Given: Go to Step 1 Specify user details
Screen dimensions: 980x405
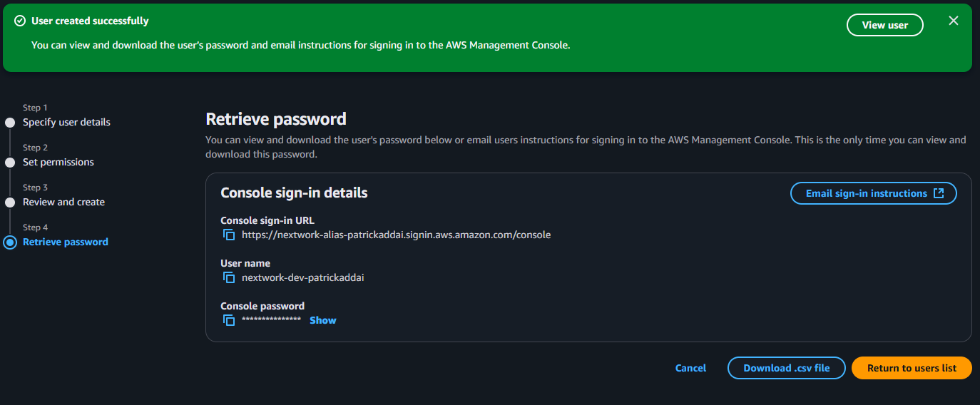Looking at the screenshot, I should (66, 122).
